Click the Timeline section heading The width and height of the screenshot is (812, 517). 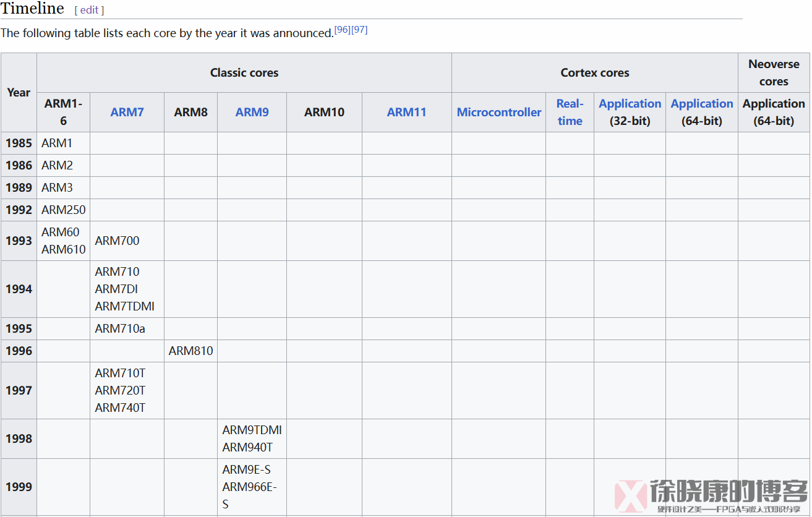tap(32, 9)
